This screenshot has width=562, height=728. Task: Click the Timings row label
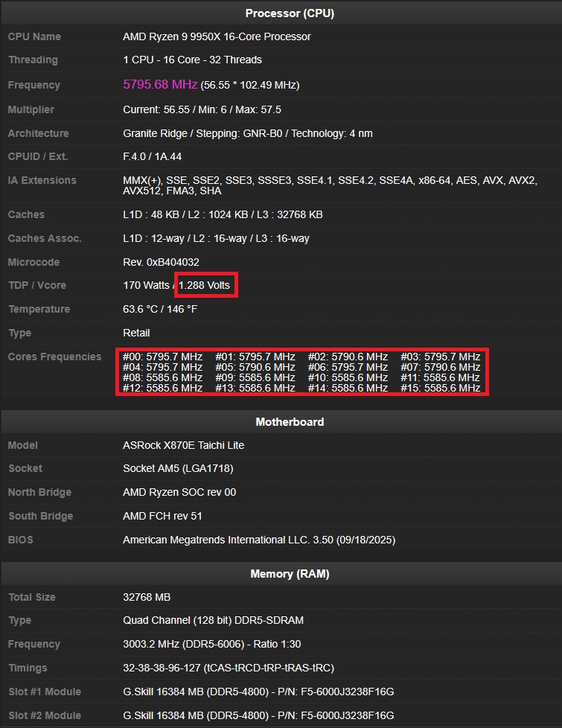pos(28,668)
